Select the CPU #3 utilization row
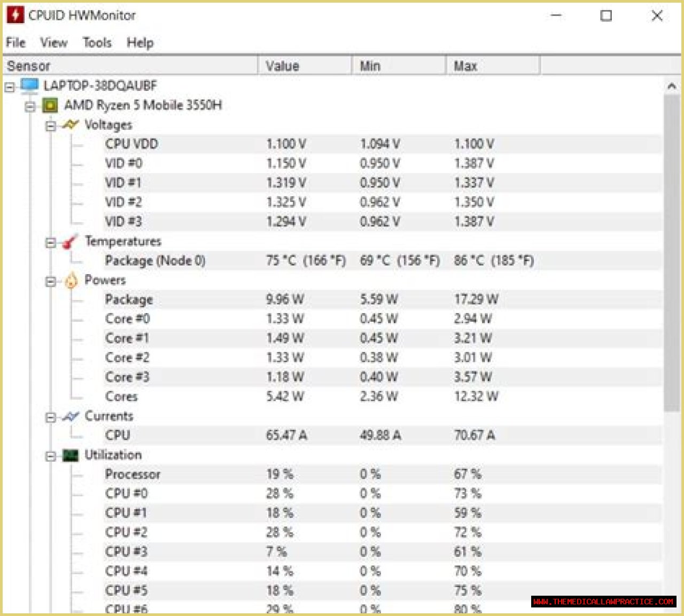684x616 pixels. point(383,552)
